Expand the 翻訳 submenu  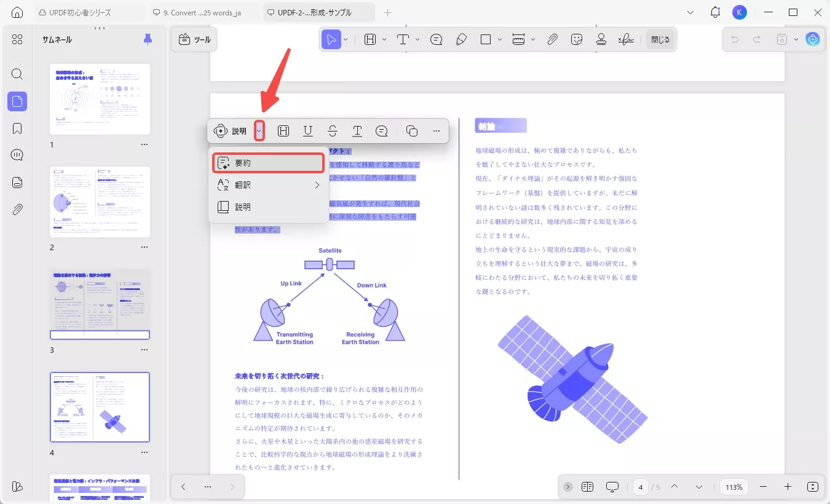coord(268,185)
